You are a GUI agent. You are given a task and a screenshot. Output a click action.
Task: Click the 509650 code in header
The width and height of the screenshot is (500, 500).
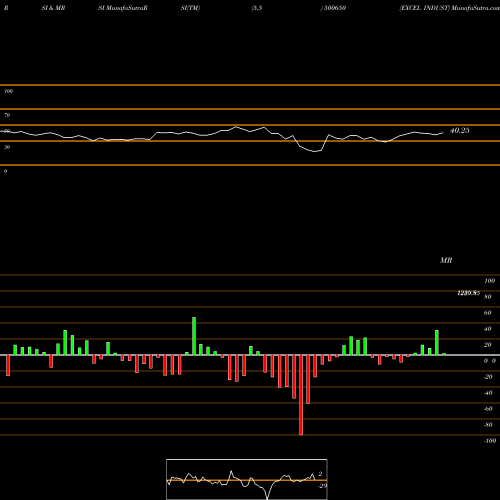pyautogui.click(x=335, y=8)
